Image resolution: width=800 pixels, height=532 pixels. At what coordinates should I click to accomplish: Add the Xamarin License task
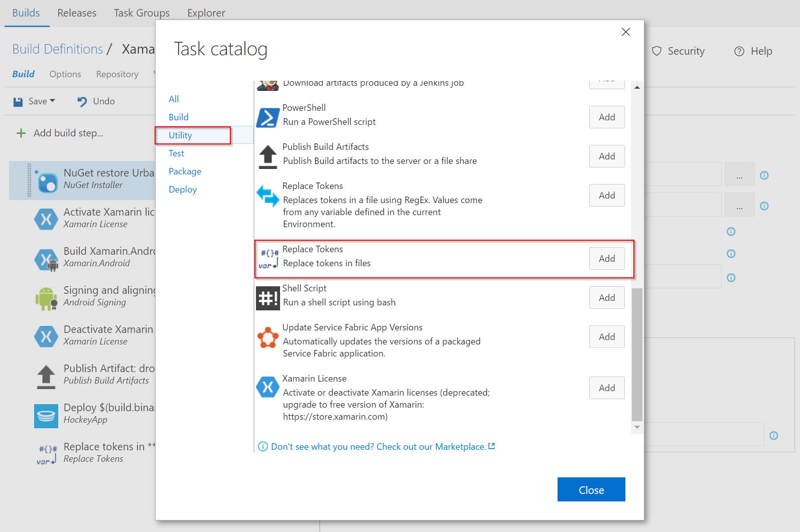tap(607, 388)
